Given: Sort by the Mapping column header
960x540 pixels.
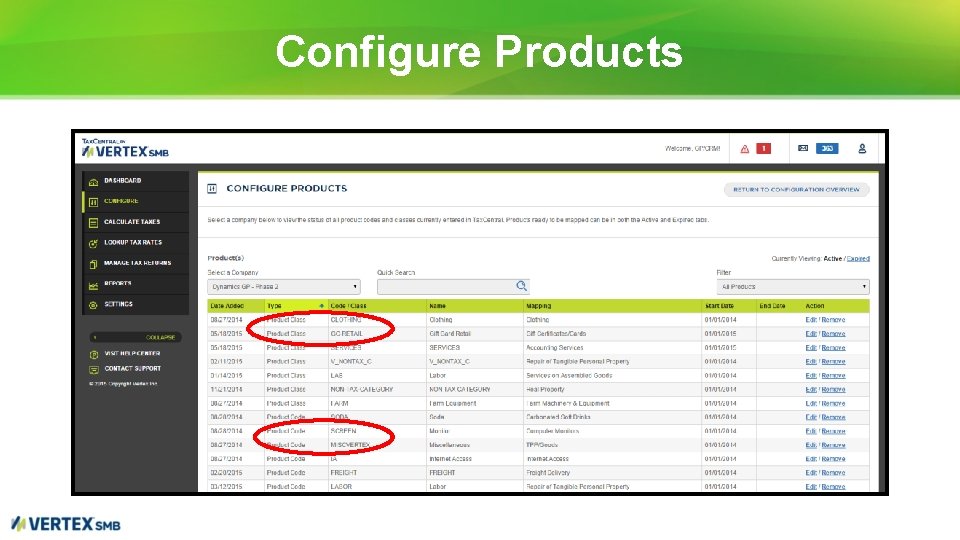Looking at the screenshot, I should click(x=539, y=306).
